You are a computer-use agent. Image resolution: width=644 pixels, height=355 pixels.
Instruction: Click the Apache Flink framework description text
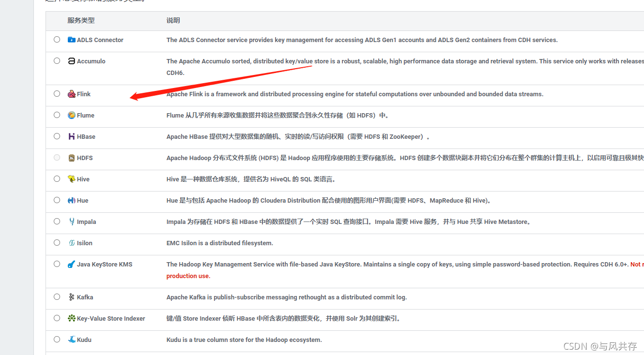point(355,94)
